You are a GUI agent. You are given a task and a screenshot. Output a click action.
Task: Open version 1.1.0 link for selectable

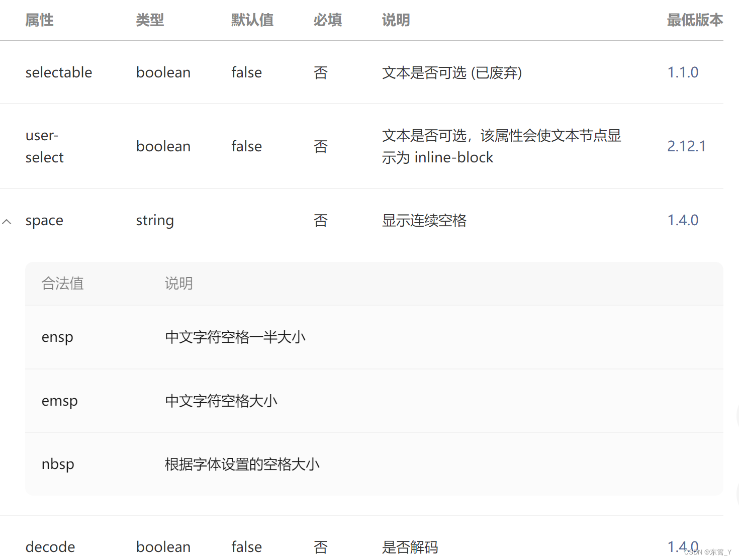tap(683, 72)
